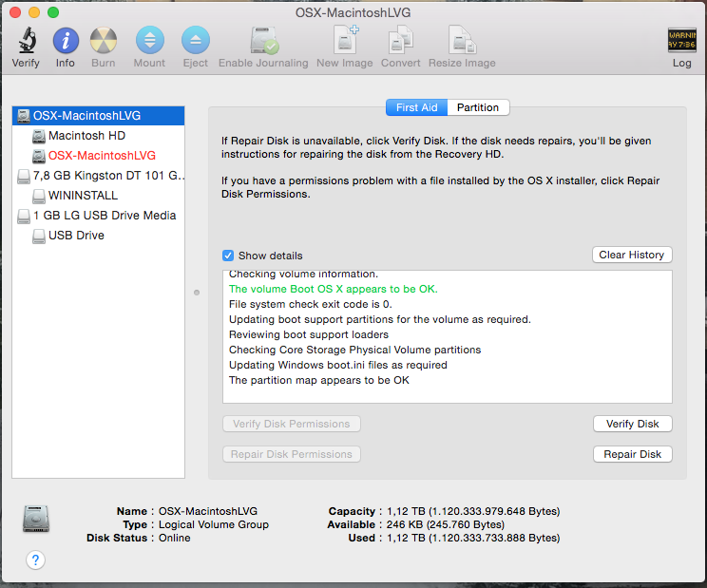
Task: Click the Resize Image toolbar icon
Action: pos(462,40)
